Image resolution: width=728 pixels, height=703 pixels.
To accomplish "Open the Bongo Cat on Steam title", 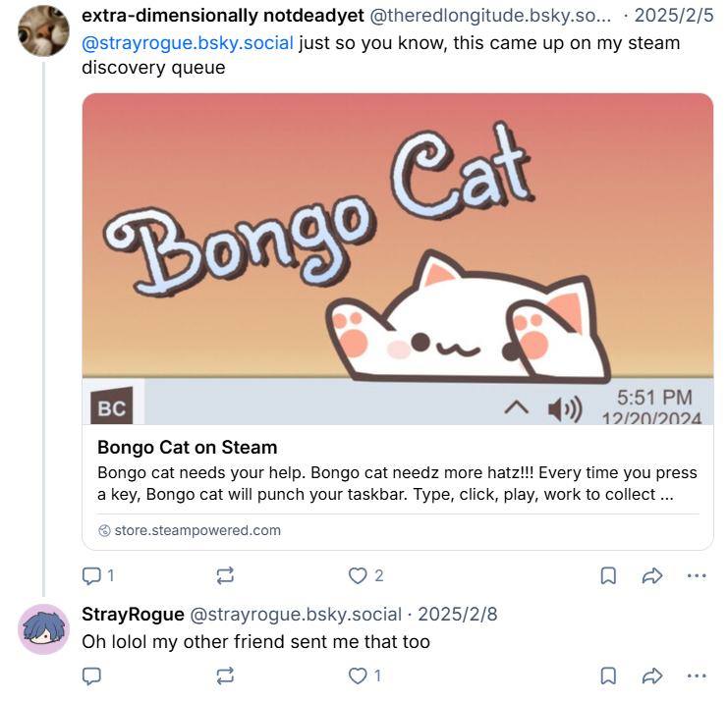I will tap(188, 448).
